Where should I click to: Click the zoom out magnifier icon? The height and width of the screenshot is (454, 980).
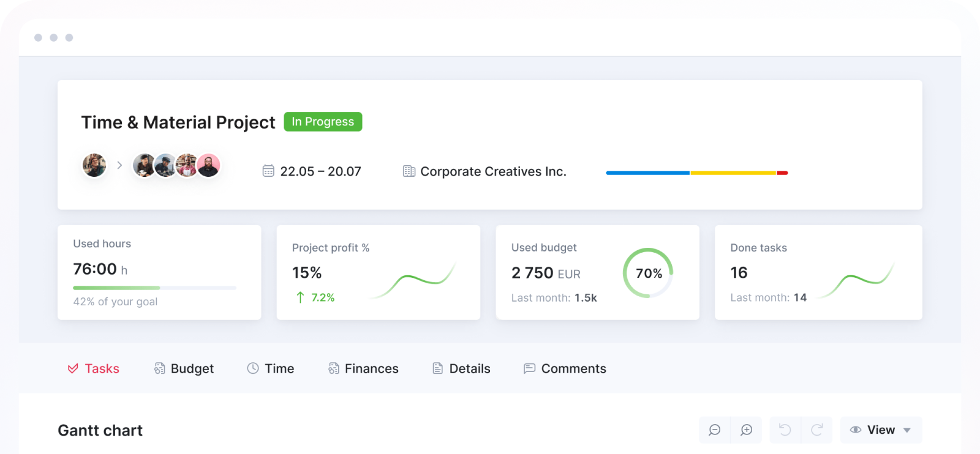(x=714, y=430)
